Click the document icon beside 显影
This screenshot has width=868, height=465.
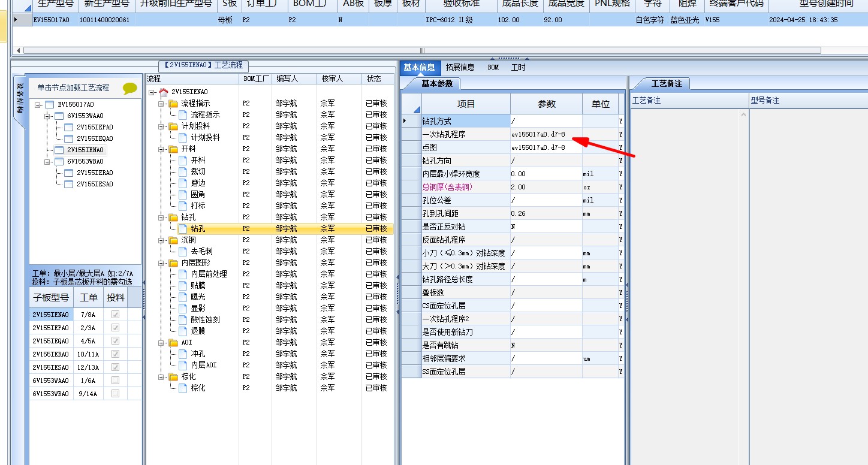point(183,308)
